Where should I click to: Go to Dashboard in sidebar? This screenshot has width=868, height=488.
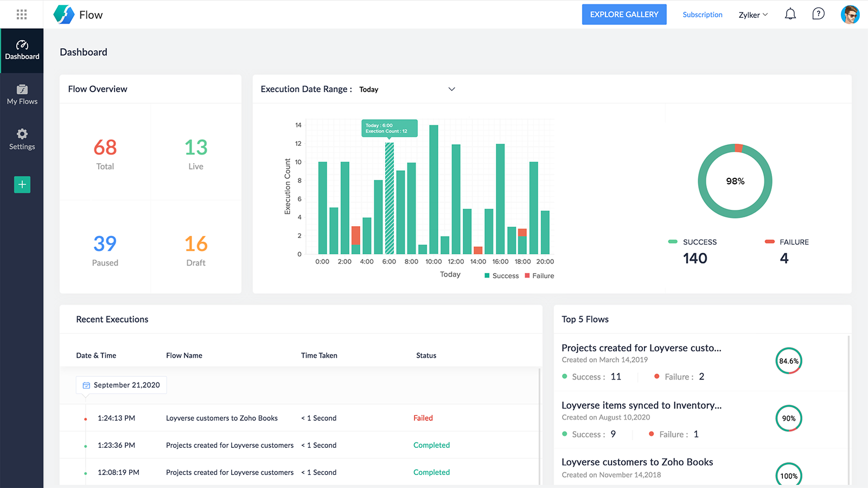click(22, 50)
